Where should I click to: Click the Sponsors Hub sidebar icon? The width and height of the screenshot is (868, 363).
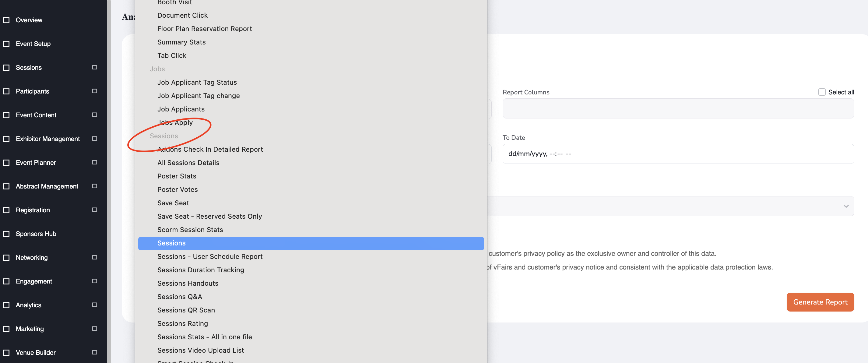[x=6, y=234]
